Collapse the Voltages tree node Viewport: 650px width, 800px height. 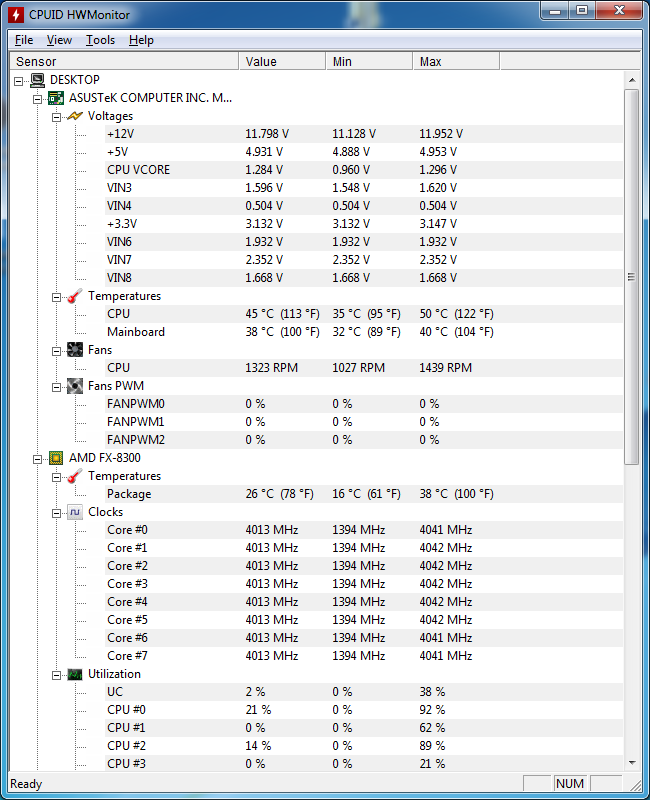pyautogui.click(x=57, y=116)
